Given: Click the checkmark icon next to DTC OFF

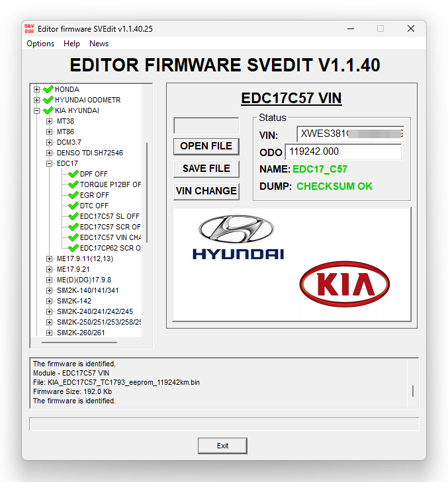Looking at the screenshot, I should (x=73, y=206).
